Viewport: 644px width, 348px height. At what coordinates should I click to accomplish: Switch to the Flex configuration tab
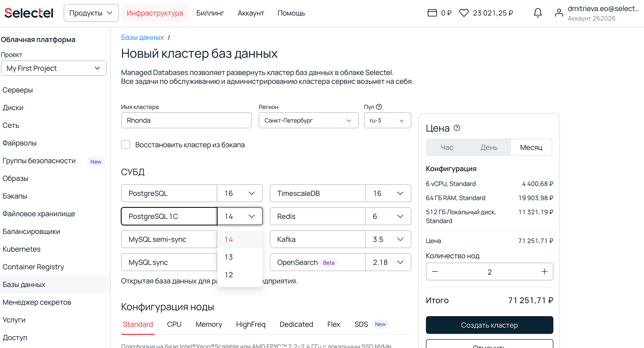[x=334, y=324]
